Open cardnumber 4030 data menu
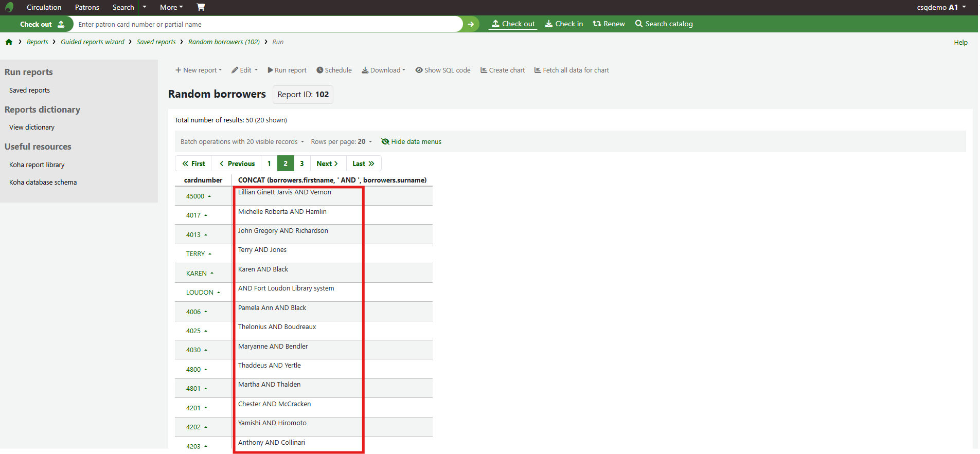The image size is (980, 454). (x=197, y=350)
